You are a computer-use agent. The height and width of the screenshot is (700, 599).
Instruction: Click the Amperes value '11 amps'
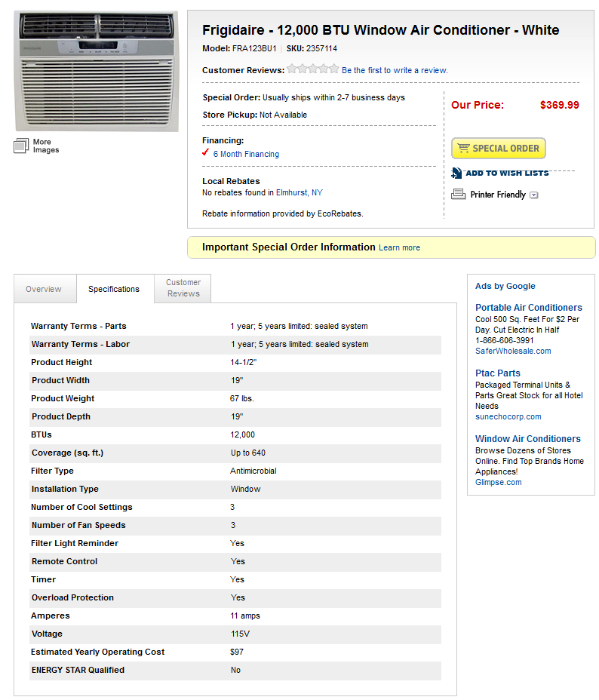pos(245,616)
